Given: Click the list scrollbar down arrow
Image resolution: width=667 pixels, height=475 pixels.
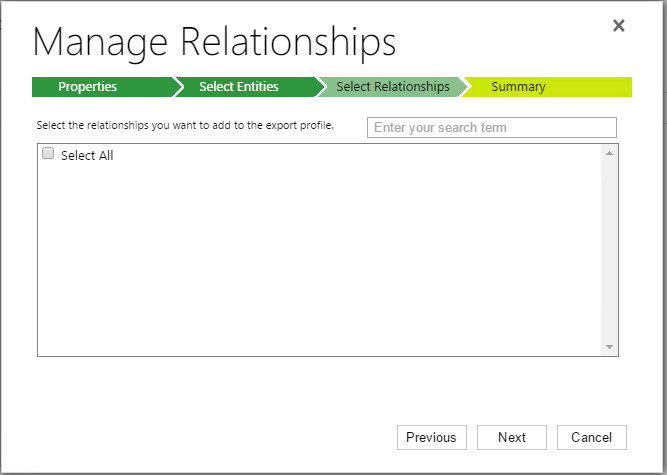Looking at the screenshot, I should (x=609, y=347).
